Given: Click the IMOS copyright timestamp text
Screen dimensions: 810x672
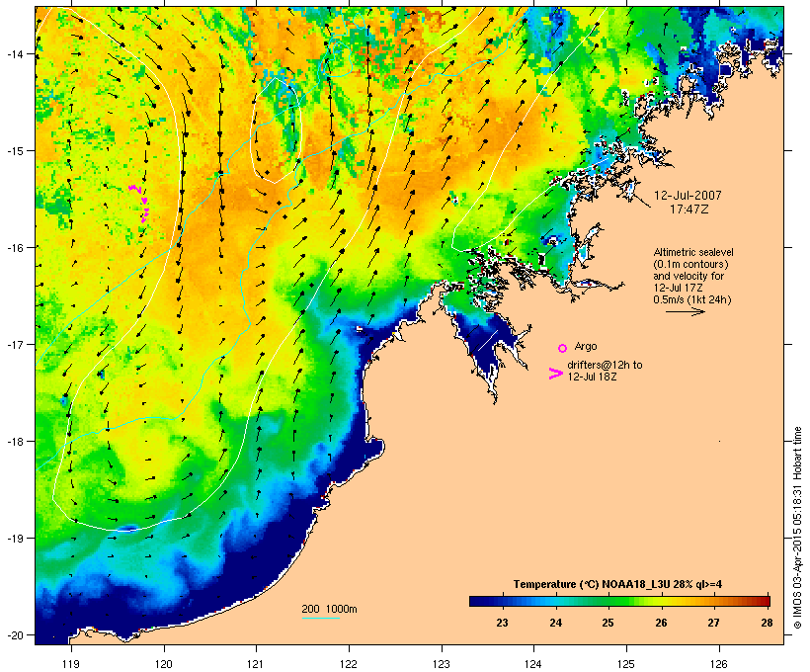Looking at the screenshot, I should coord(797,528).
